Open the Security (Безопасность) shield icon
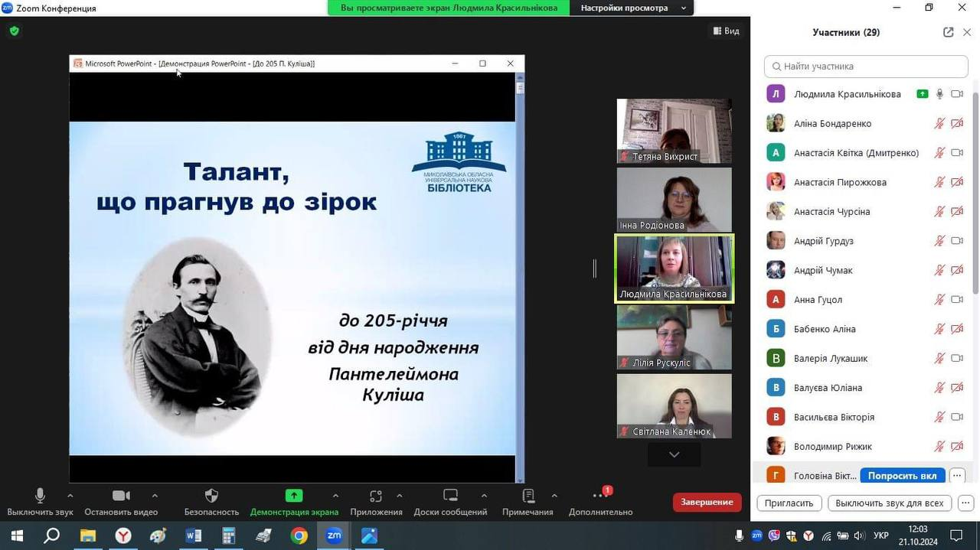Viewport: 980px width, 550px height. [211, 496]
